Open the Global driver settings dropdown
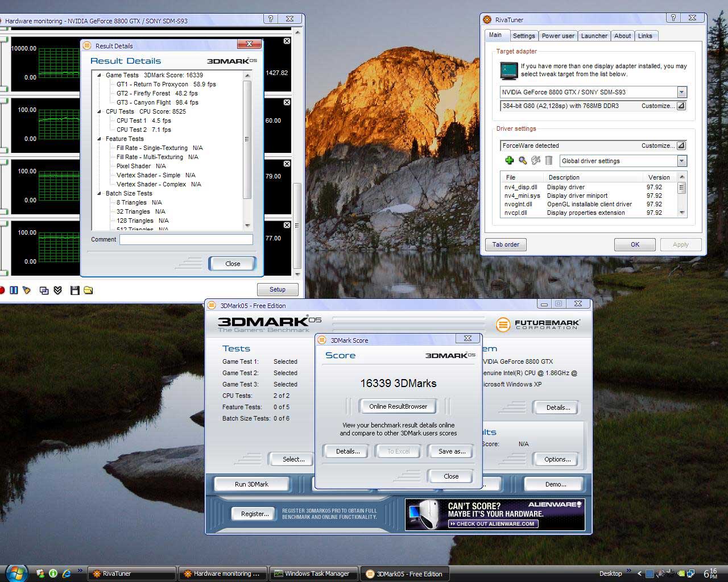The height and width of the screenshot is (582, 728). 681,161
